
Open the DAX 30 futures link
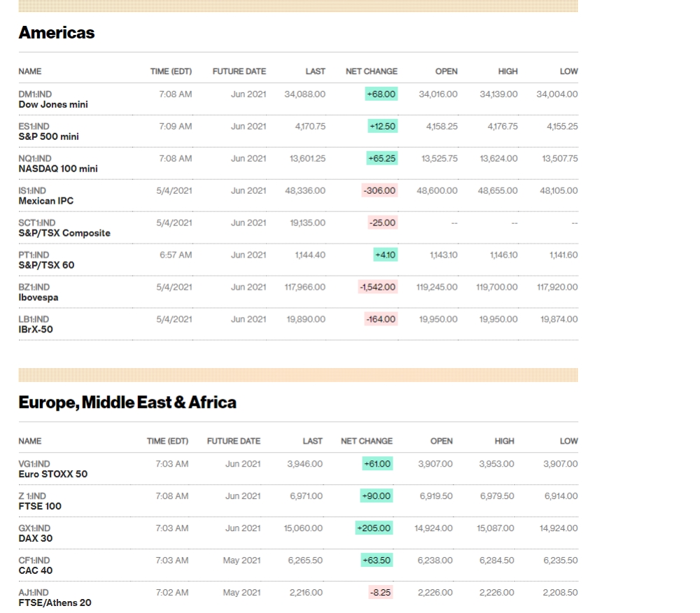36,538
